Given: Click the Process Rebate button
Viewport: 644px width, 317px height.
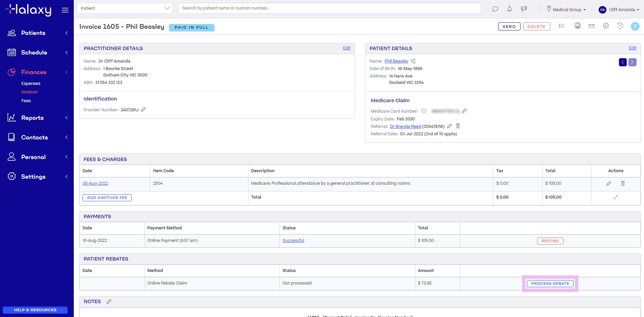Looking at the screenshot, I should click(550, 284).
